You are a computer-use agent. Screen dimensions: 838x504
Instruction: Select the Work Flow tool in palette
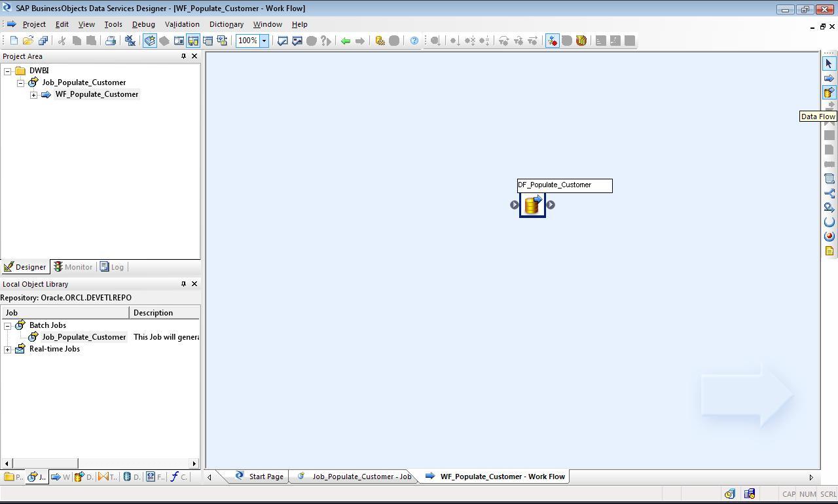click(829, 79)
